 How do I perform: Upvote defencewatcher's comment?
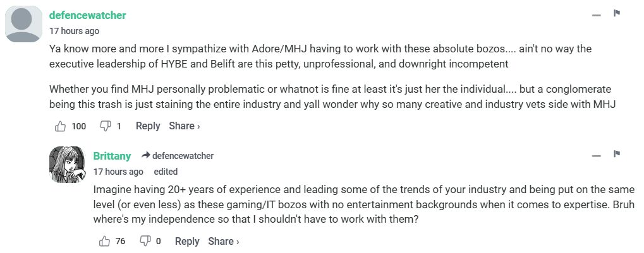pos(61,126)
